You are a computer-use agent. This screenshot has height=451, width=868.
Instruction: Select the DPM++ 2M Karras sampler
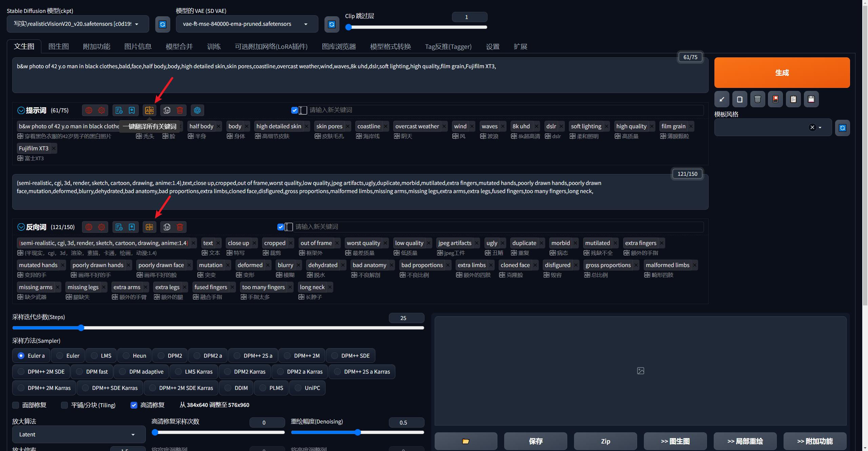pos(21,388)
